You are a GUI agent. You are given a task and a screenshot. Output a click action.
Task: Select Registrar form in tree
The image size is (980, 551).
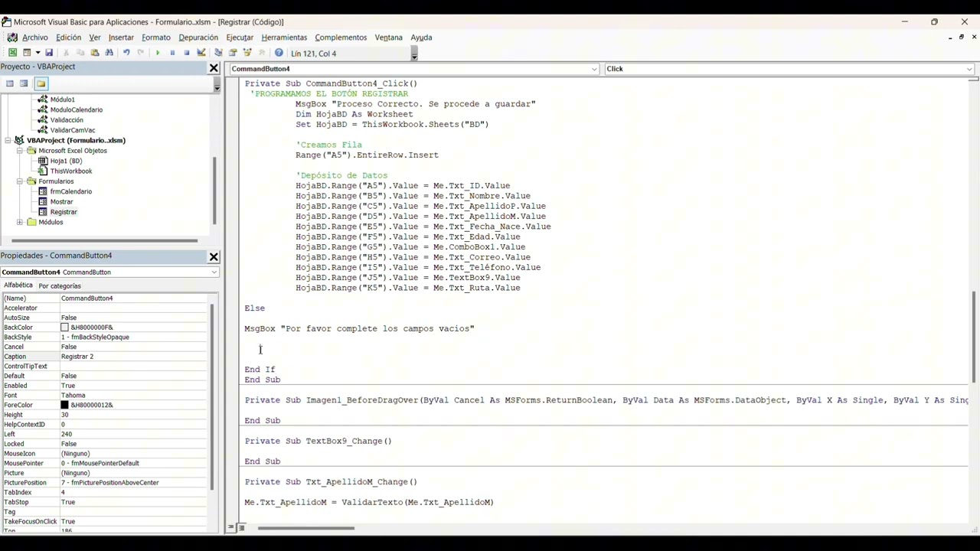point(64,212)
